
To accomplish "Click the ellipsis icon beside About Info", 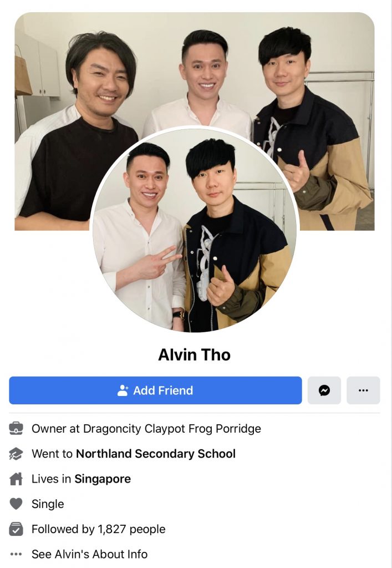I will tap(16, 554).
